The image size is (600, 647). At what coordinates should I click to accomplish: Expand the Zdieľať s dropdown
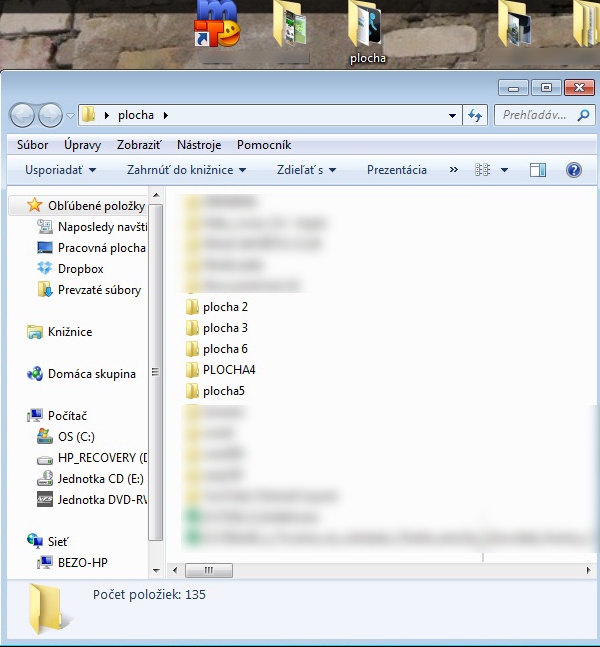pyautogui.click(x=306, y=170)
